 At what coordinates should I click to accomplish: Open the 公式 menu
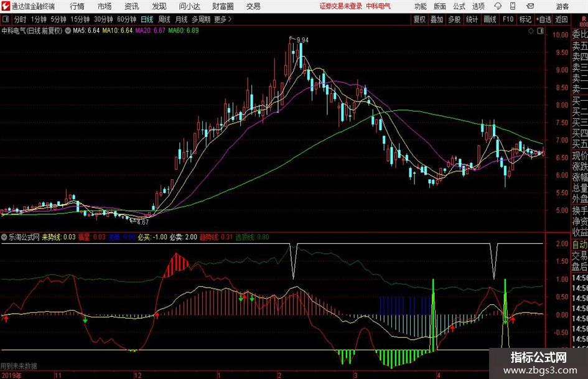tap(459, 6)
